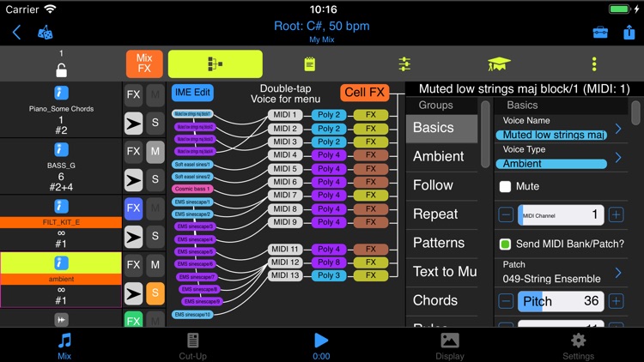Increase Pitch with plus button
This screenshot has width=644, height=362.
tap(616, 301)
